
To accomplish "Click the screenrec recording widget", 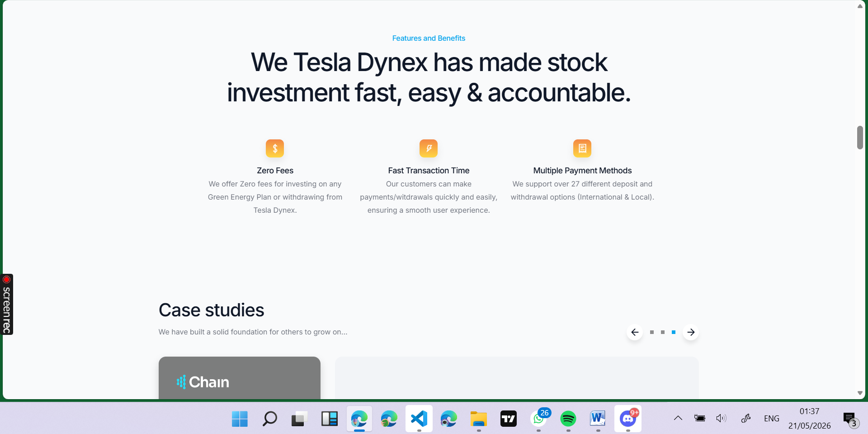I will pos(7,304).
